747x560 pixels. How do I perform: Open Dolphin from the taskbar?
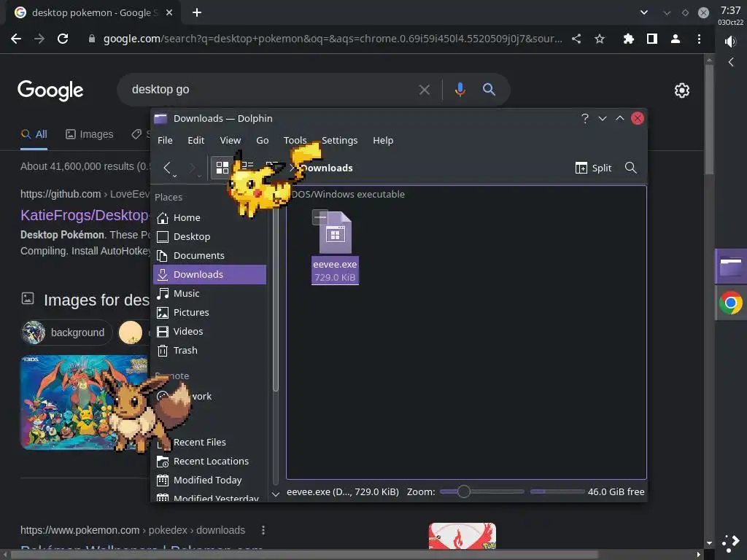pyautogui.click(x=731, y=266)
